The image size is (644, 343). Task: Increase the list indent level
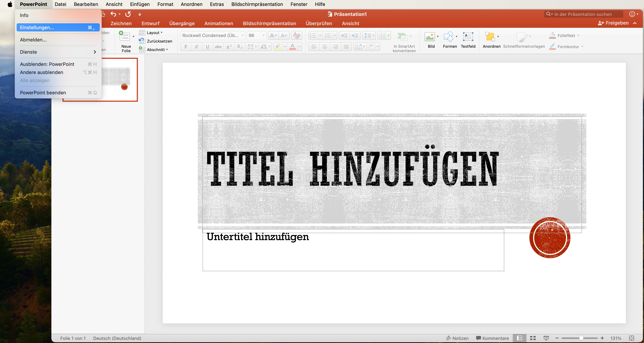pos(355,36)
